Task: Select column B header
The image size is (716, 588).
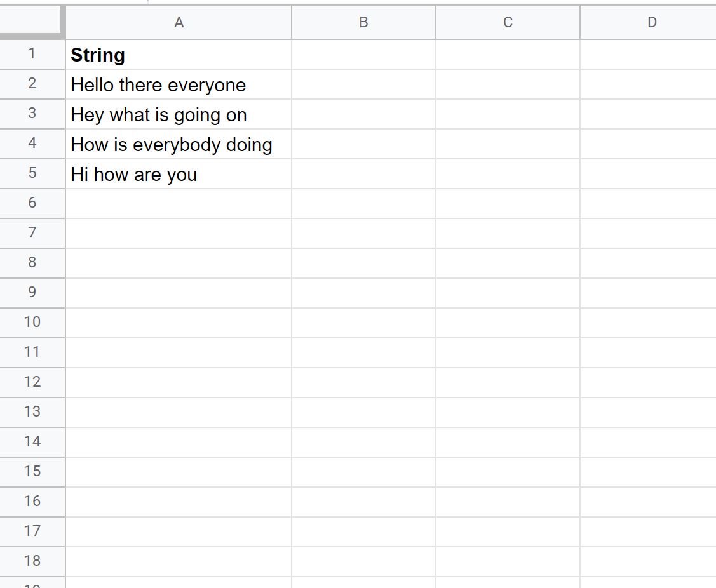Action: tap(363, 22)
